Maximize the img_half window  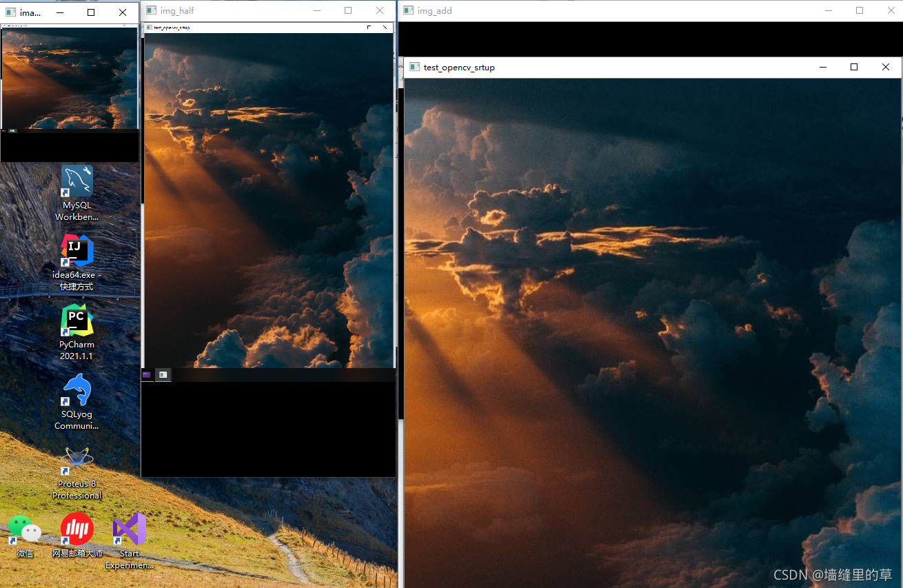pos(348,11)
